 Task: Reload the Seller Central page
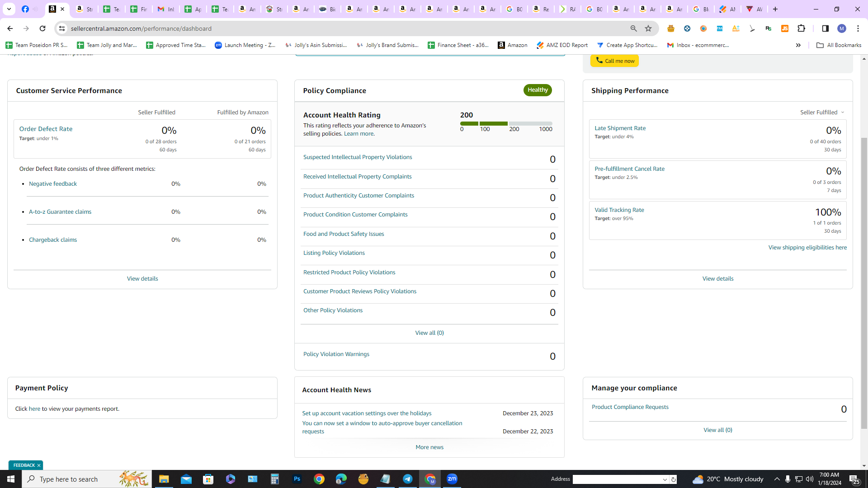coord(42,28)
